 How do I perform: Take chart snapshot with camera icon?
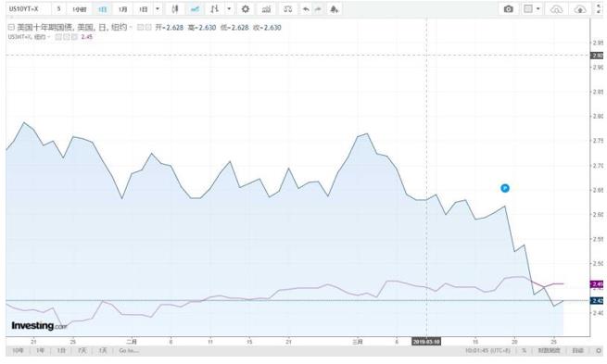point(508,9)
